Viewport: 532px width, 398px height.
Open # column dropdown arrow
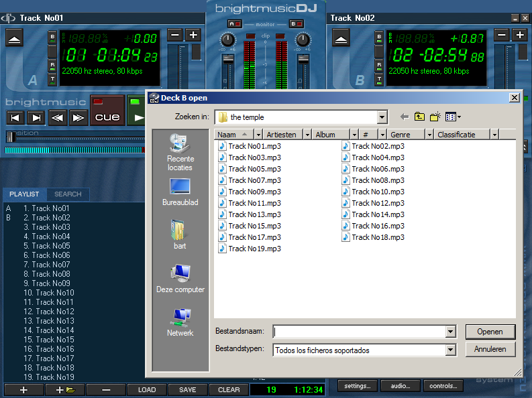pos(382,135)
